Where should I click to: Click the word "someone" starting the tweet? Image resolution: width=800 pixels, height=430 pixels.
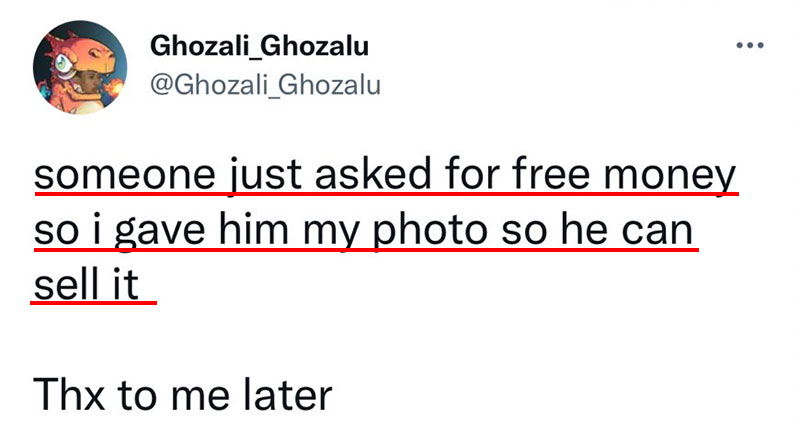coord(125,176)
